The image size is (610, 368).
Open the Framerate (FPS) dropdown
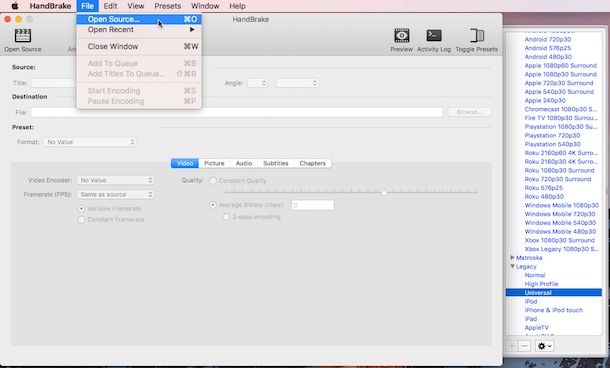[x=116, y=195]
